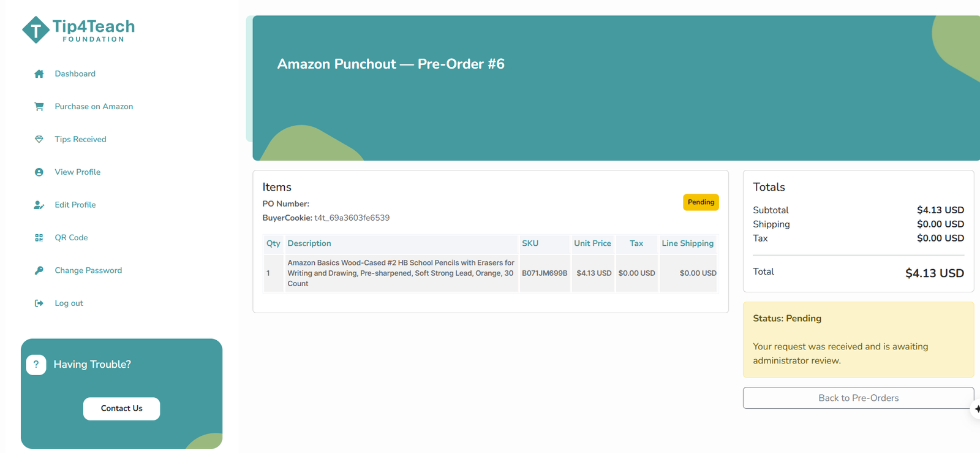Click the Tip4Teach Foundation logo

point(78,29)
